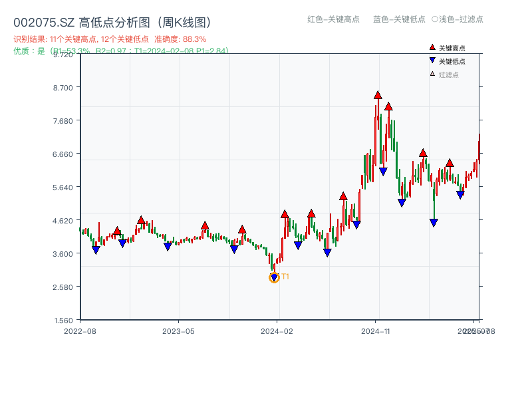Click the blue low marker under the long green spike in 2025
Viewport: 532px width, 399px height.
pyautogui.click(x=434, y=223)
